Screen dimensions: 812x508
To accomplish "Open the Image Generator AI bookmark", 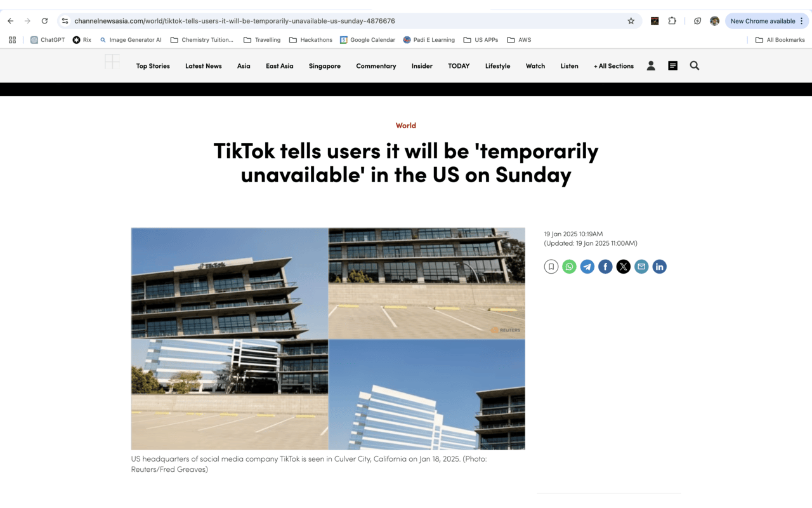I will 130,39.
